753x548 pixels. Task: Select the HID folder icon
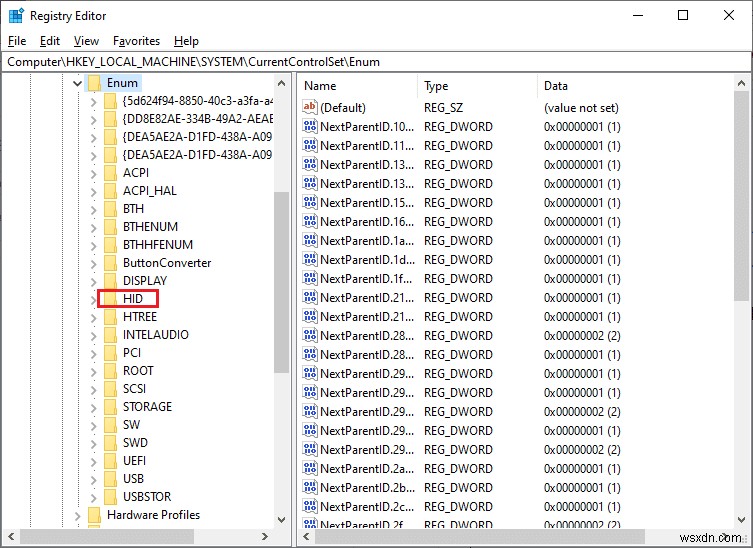110,299
